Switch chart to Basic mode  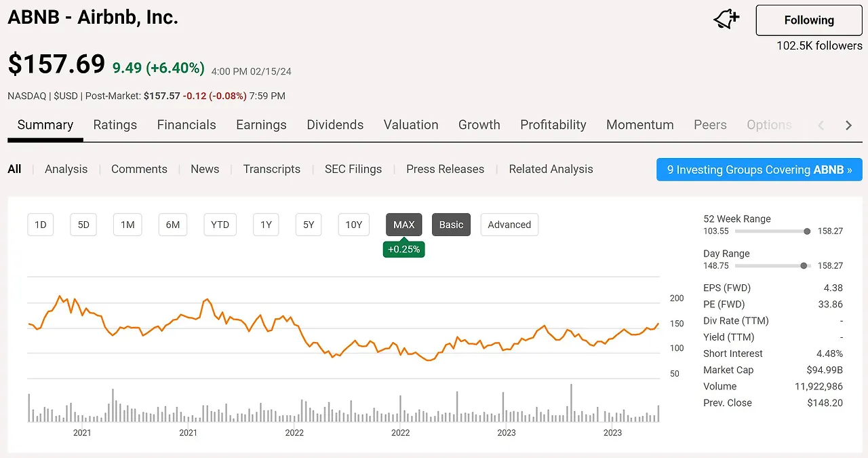tap(451, 225)
